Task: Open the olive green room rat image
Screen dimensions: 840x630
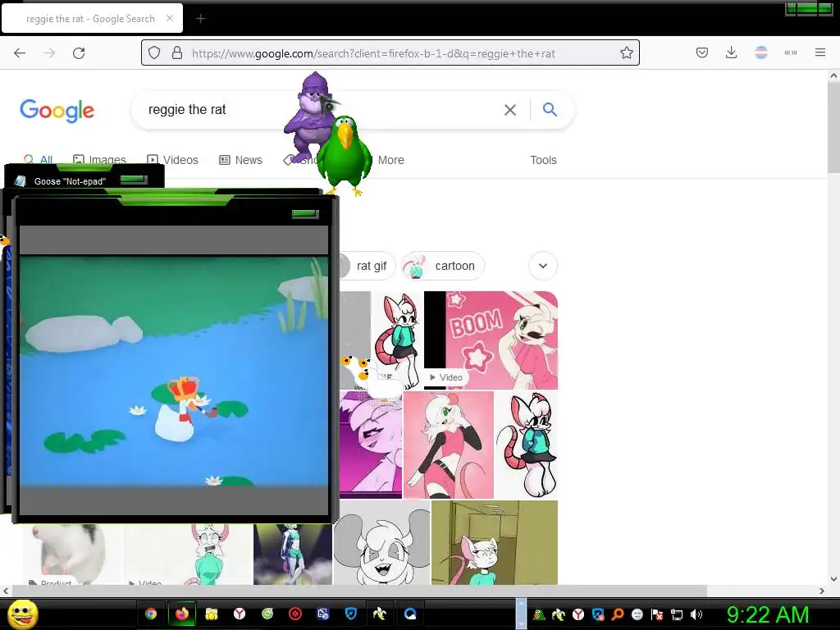Action: tap(495, 542)
